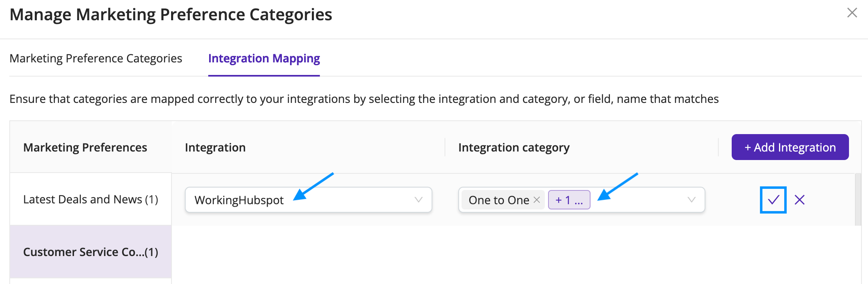Screen dimensions: 868x284
Task: Show the hidden +1 selected categories
Action: [x=569, y=200]
